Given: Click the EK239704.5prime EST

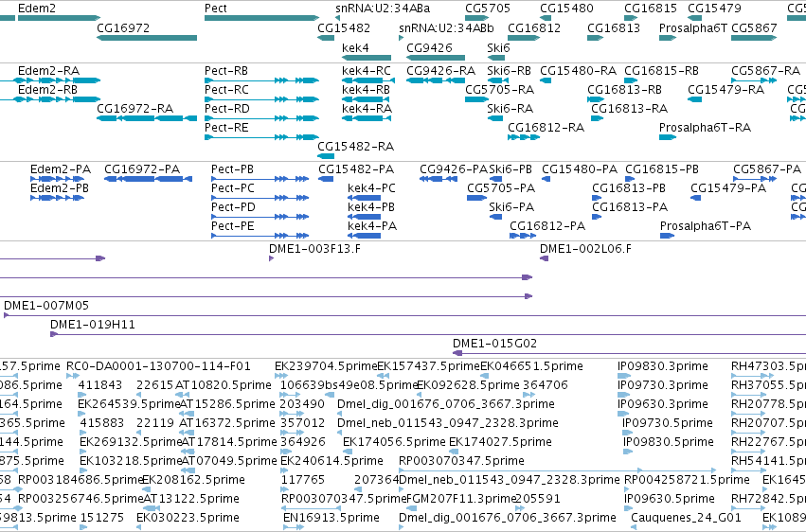Looking at the screenshot, I should point(281,376).
